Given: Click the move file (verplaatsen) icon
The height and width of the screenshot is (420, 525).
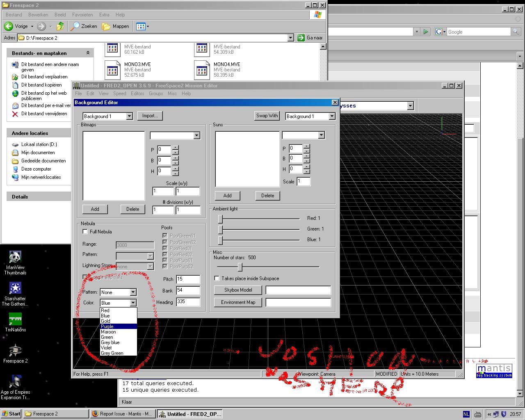Looking at the screenshot, I should coord(15,77).
